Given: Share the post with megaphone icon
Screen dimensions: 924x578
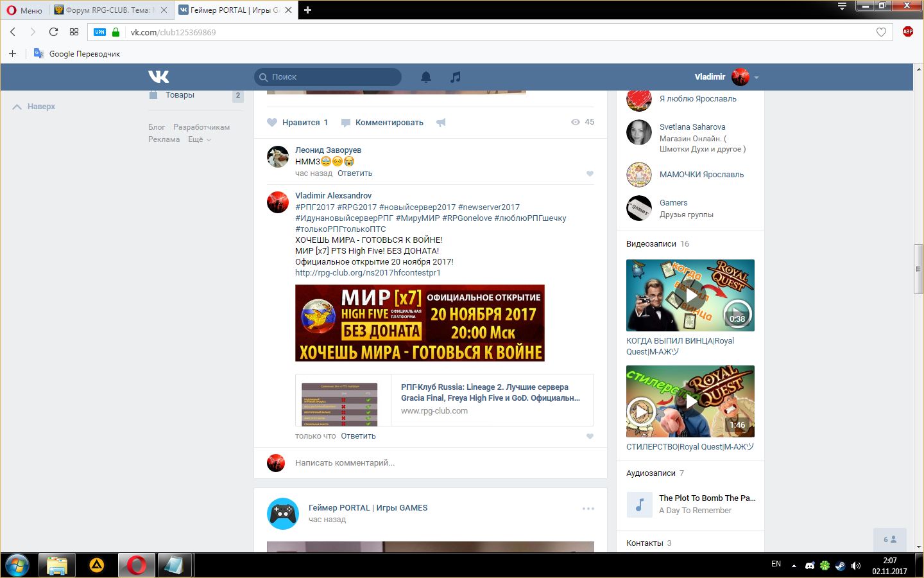Looking at the screenshot, I should [441, 123].
